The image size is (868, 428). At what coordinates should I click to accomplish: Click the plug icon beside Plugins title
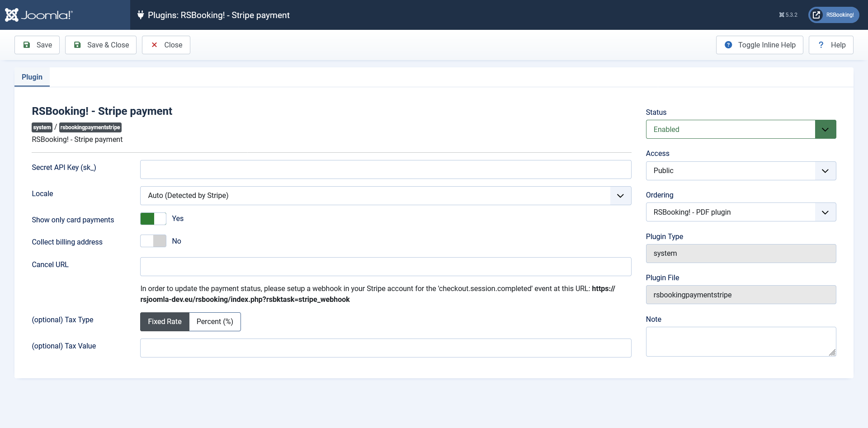pos(141,15)
